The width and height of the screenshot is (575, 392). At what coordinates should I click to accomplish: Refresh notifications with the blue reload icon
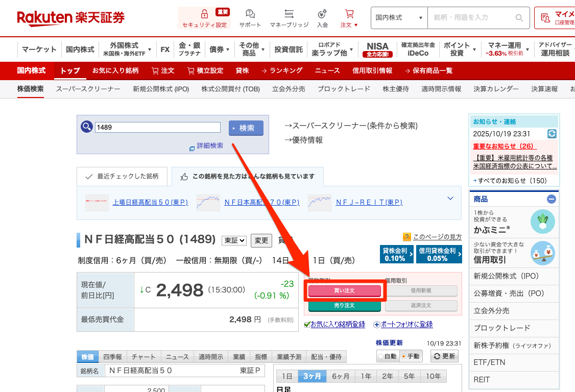tap(552, 134)
